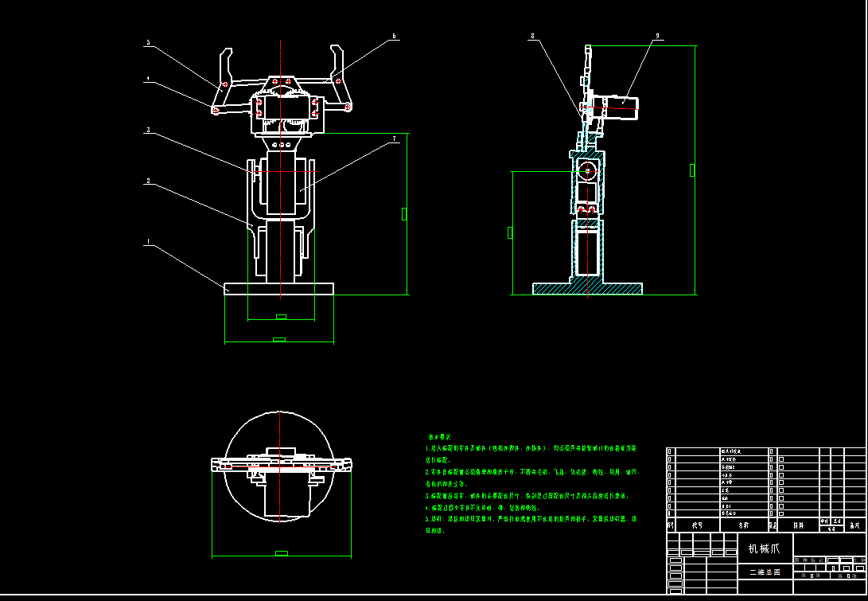This screenshot has height=601, width=868.
Task: Click the 图样标记 cell in title block
Action: pyautogui.click(x=809, y=560)
